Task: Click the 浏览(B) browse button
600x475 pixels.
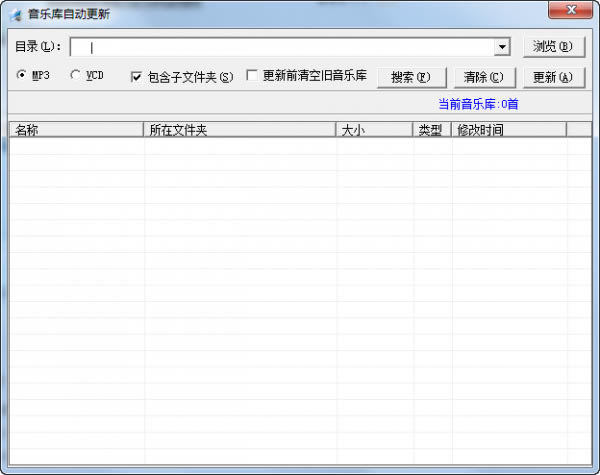Action: pyautogui.click(x=554, y=47)
